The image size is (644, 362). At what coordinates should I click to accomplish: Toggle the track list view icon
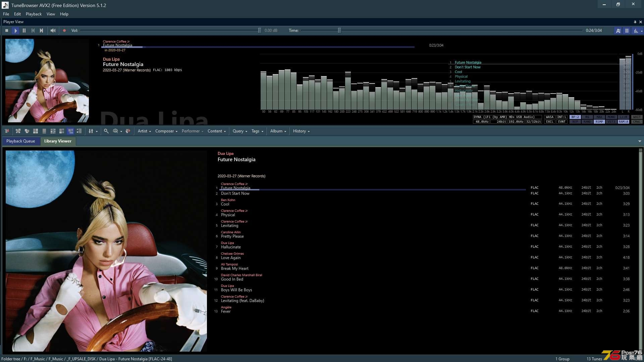click(x=627, y=31)
